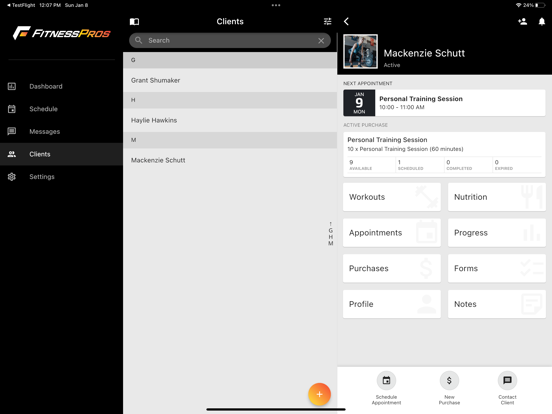The width and height of the screenshot is (552, 414).
Task: Tap Mackenzie Schutt's profile photo
Action: 360,51
